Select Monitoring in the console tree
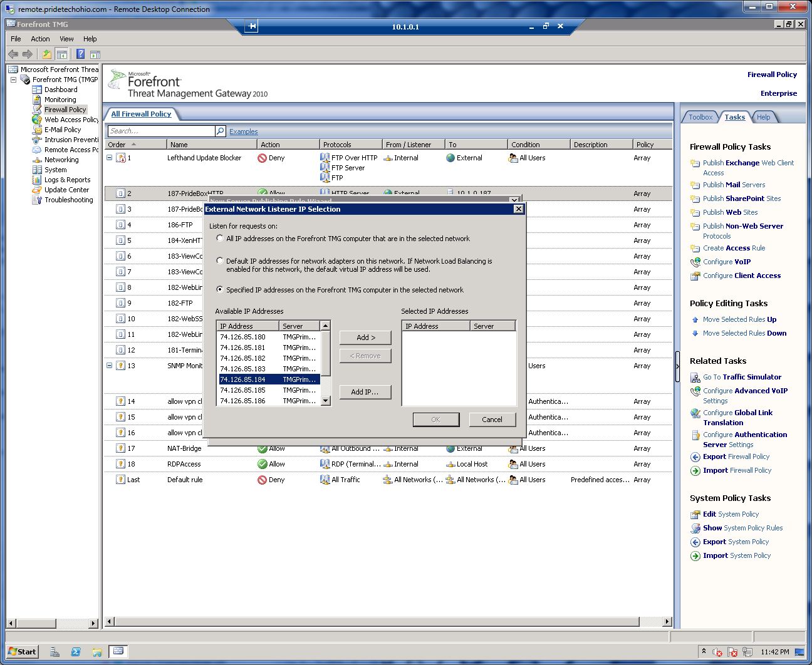Screen dimensions: 812x665 pyautogui.click(x=60, y=100)
